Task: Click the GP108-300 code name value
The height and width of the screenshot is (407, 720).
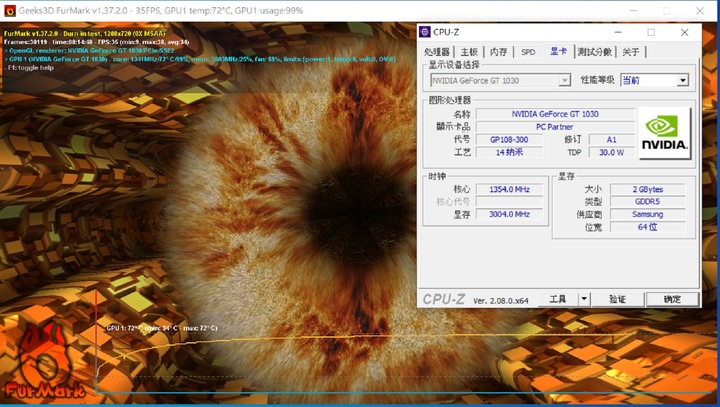Action: tap(509, 140)
